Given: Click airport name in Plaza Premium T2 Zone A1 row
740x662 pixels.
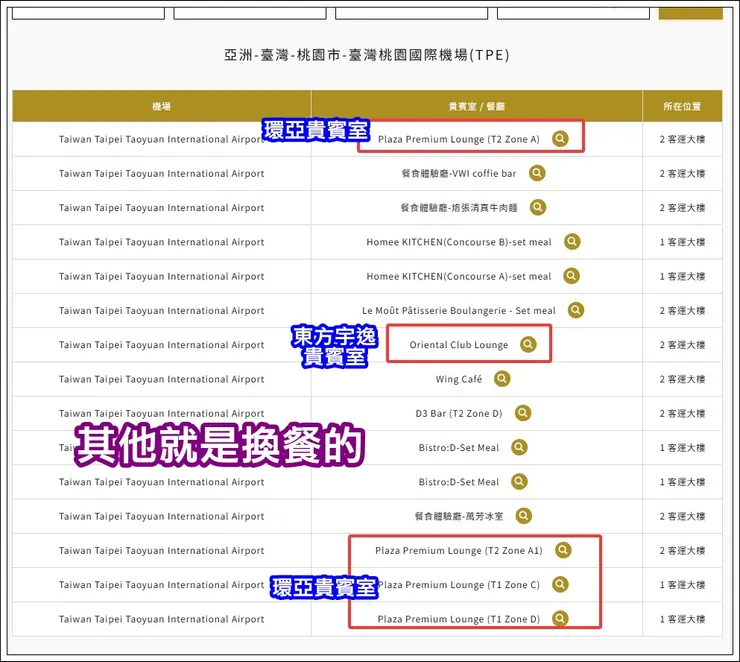Looking at the screenshot, I should point(161,551).
